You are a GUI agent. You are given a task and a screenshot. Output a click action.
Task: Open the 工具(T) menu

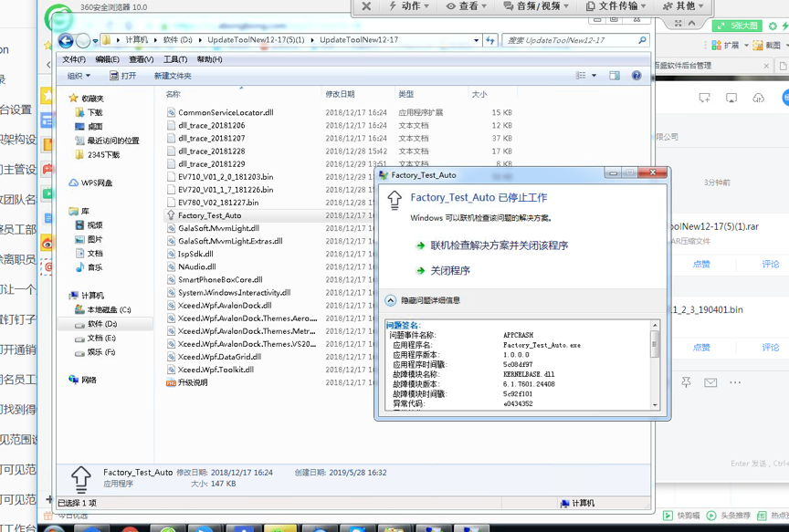(x=175, y=59)
